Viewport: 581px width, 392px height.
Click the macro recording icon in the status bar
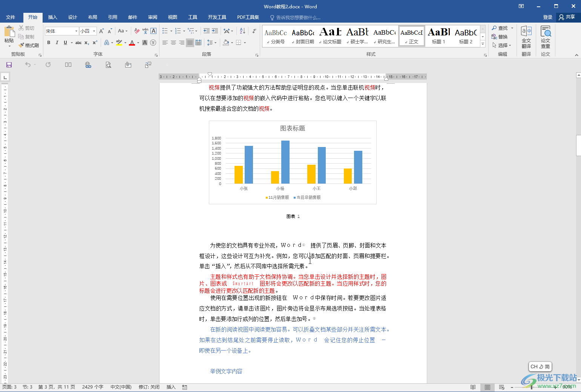[x=185, y=387]
